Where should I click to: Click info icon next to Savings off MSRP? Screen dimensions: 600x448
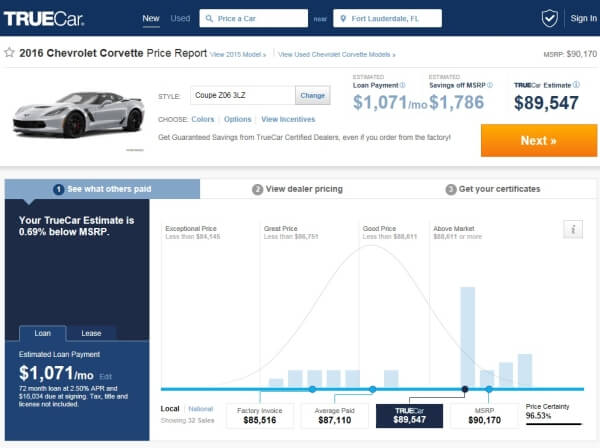490,85
